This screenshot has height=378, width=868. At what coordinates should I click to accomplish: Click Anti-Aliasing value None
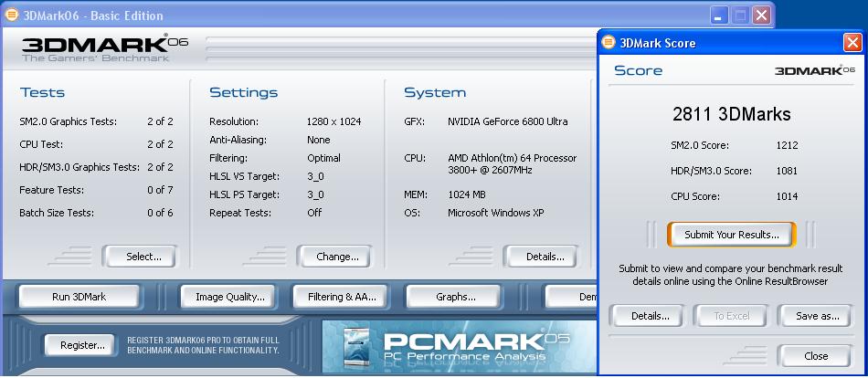(x=318, y=140)
